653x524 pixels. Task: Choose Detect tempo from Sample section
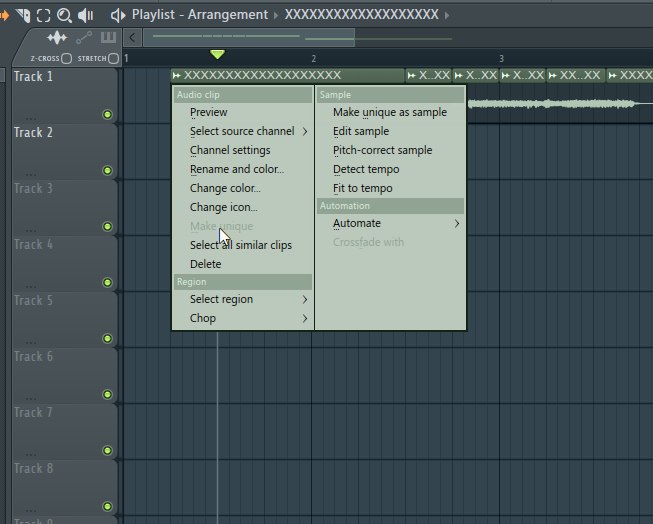[x=390, y=170]
